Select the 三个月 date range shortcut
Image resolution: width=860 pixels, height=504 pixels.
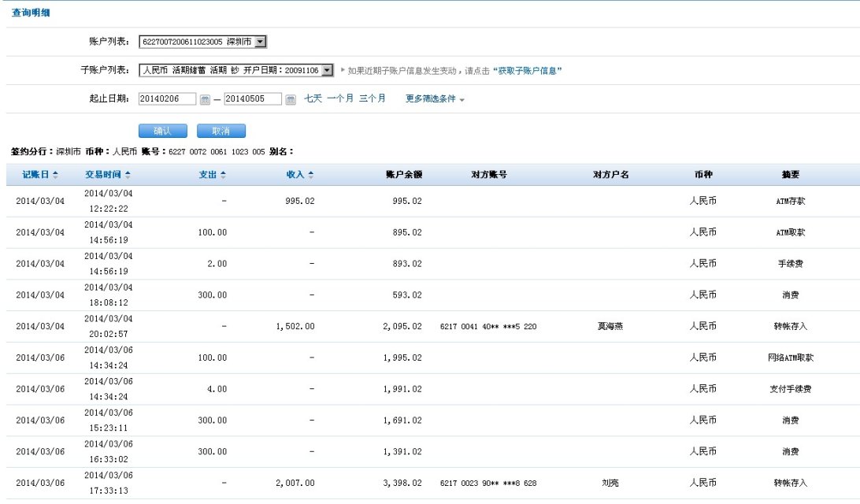coord(373,98)
